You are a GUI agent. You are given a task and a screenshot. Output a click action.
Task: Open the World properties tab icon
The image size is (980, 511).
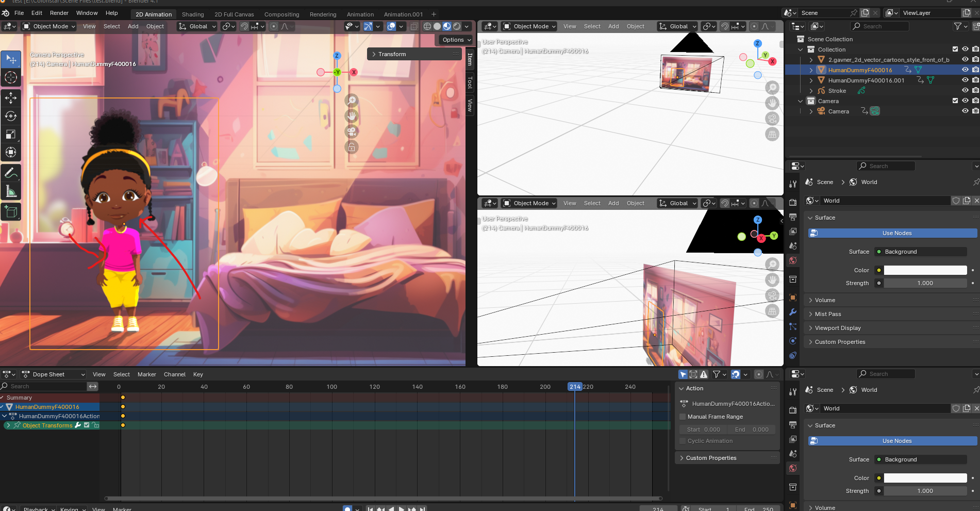(793, 260)
